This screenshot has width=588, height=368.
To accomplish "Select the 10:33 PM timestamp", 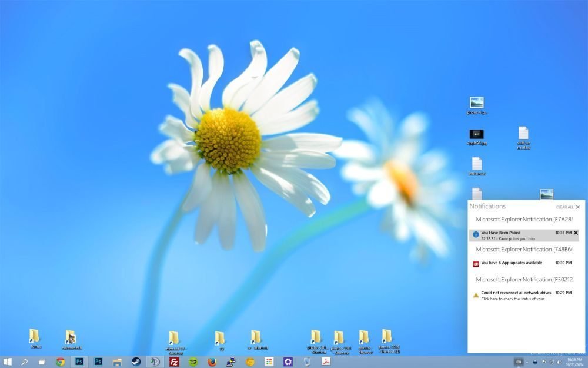I will [x=563, y=233].
